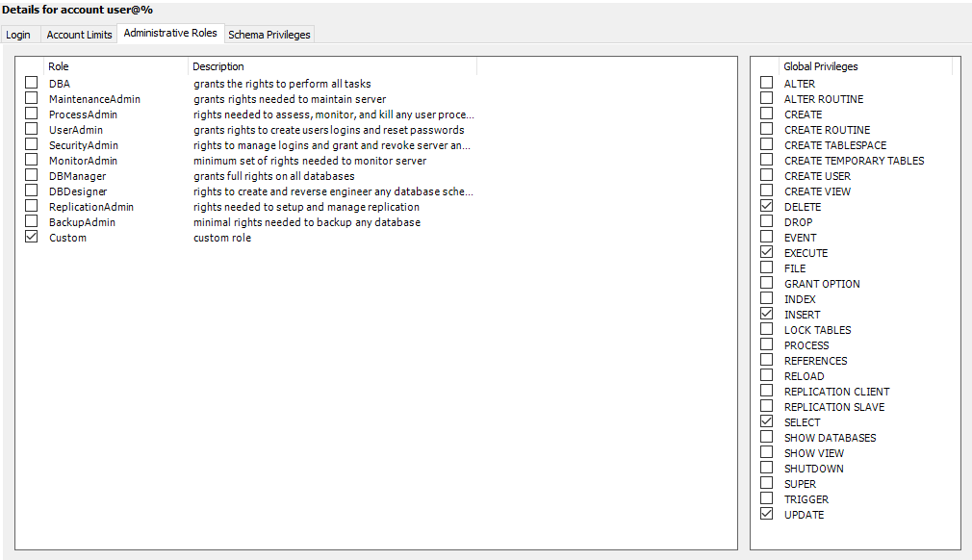972x560 pixels.
Task: Uncheck the UPDATE privilege
Action: pyautogui.click(x=767, y=514)
